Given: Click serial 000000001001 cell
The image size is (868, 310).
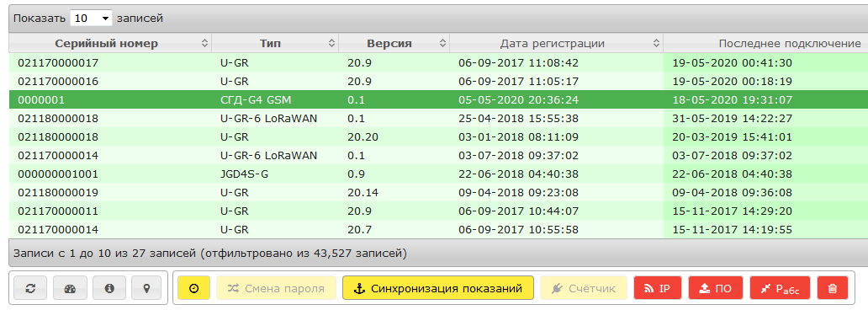Looking at the screenshot, I should [x=110, y=174].
